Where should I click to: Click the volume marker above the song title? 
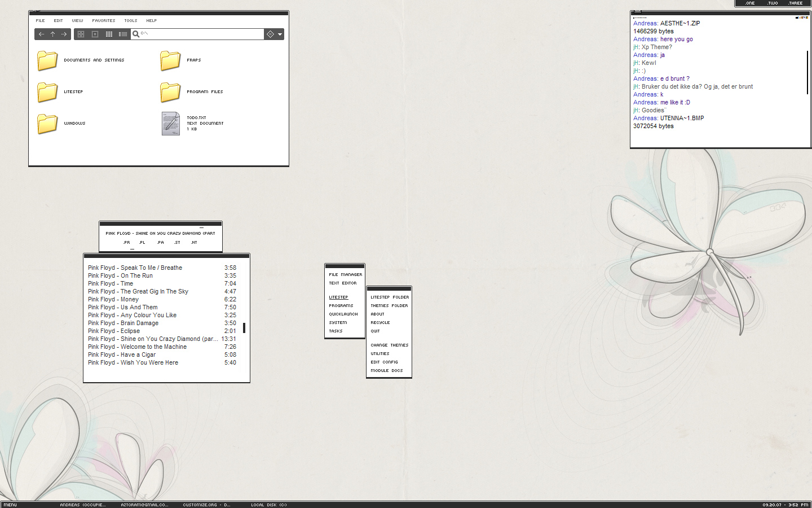[x=201, y=227]
